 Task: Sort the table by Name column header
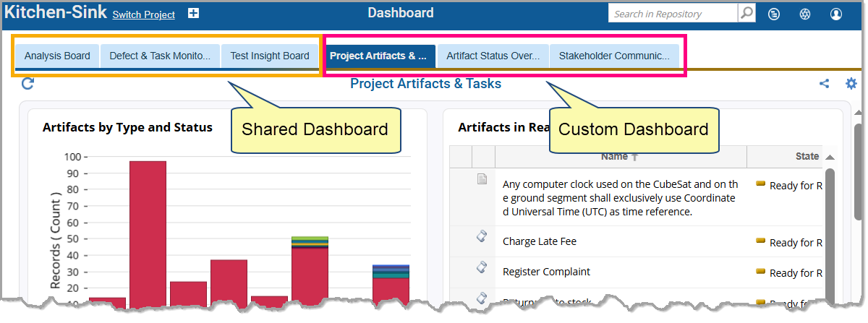tap(619, 156)
